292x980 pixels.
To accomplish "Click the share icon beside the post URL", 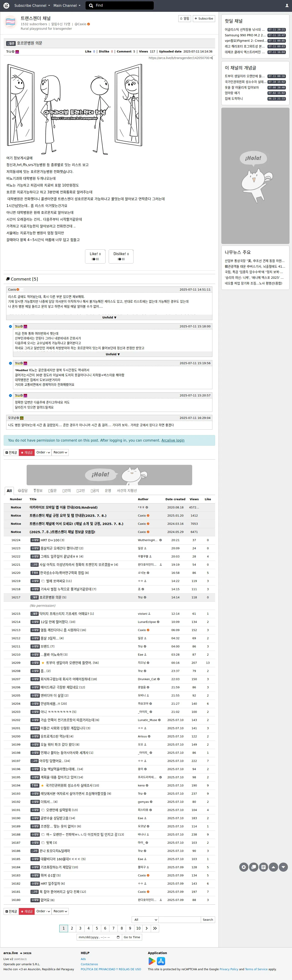I will [x=212, y=58].
